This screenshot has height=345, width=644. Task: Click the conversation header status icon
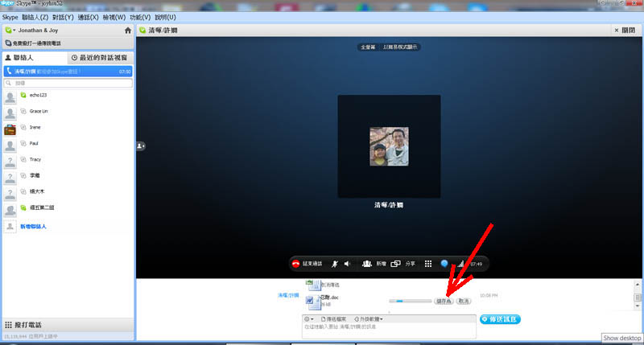(142, 31)
